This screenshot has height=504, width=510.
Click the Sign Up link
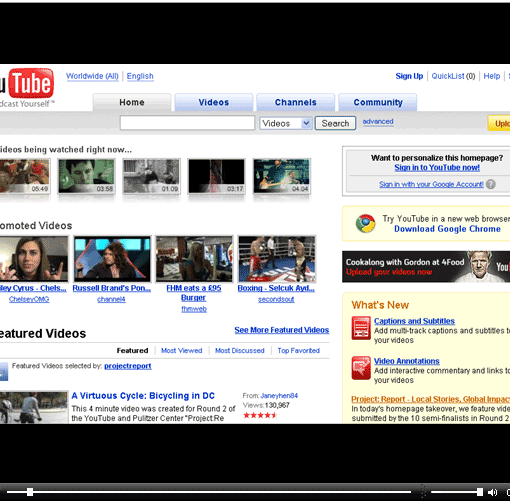tap(409, 76)
